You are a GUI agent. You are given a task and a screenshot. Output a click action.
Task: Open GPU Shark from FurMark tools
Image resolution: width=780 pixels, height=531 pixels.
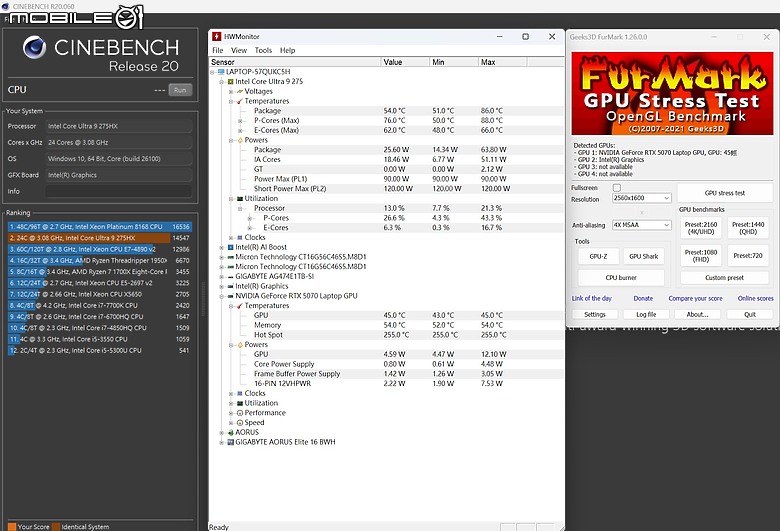644,256
